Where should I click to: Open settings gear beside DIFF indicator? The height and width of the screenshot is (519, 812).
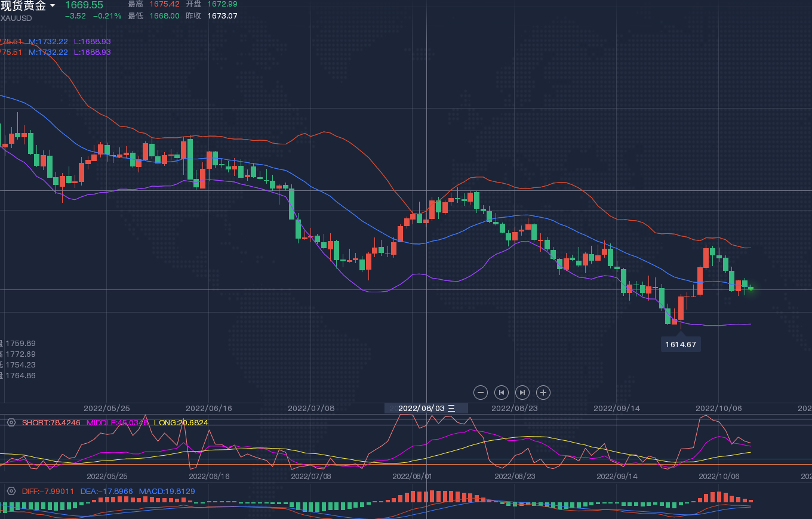[x=11, y=492]
